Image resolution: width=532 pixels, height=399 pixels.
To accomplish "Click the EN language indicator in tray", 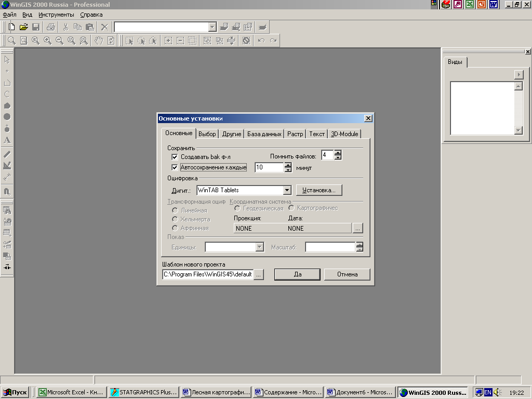I will coord(488,392).
